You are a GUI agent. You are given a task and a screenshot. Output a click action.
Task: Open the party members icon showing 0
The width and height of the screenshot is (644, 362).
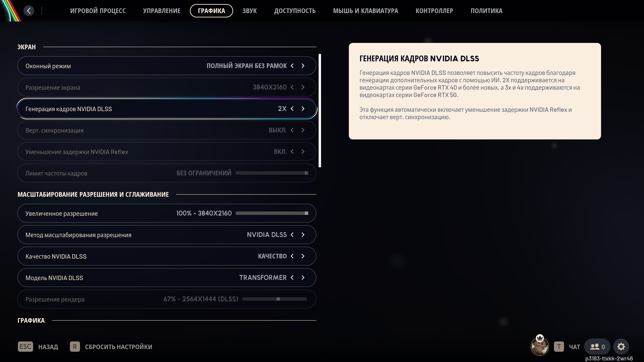click(x=597, y=347)
